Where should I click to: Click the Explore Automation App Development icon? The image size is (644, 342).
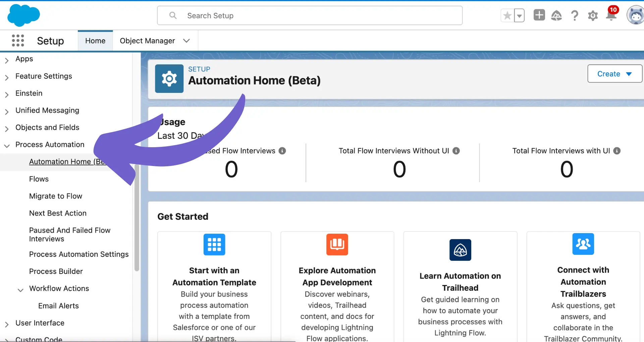(337, 244)
